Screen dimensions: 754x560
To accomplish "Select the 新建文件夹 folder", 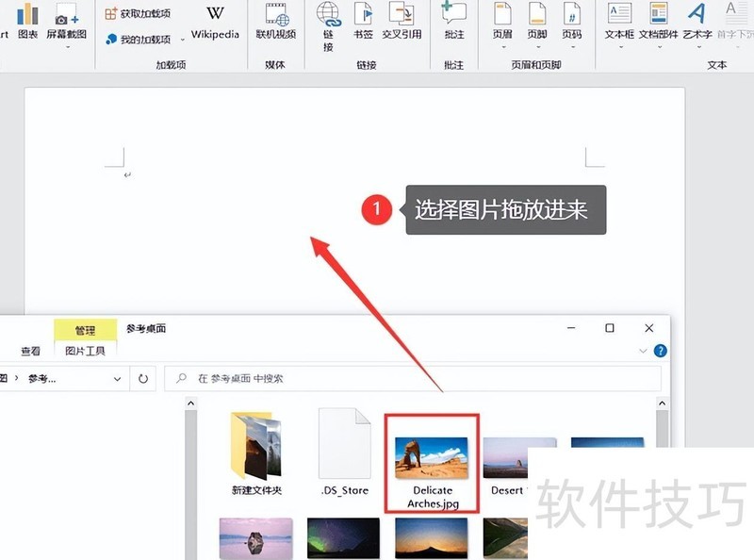I will click(x=256, y=453).
